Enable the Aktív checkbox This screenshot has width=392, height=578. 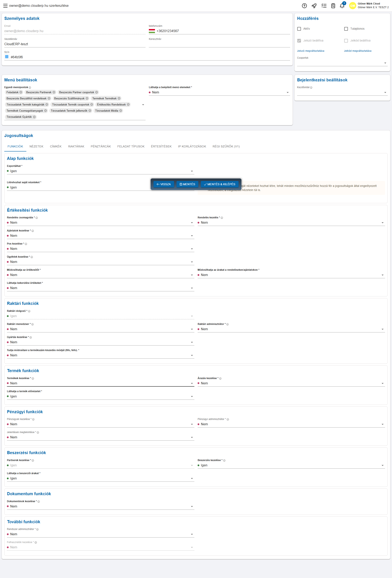click(299, 29)
